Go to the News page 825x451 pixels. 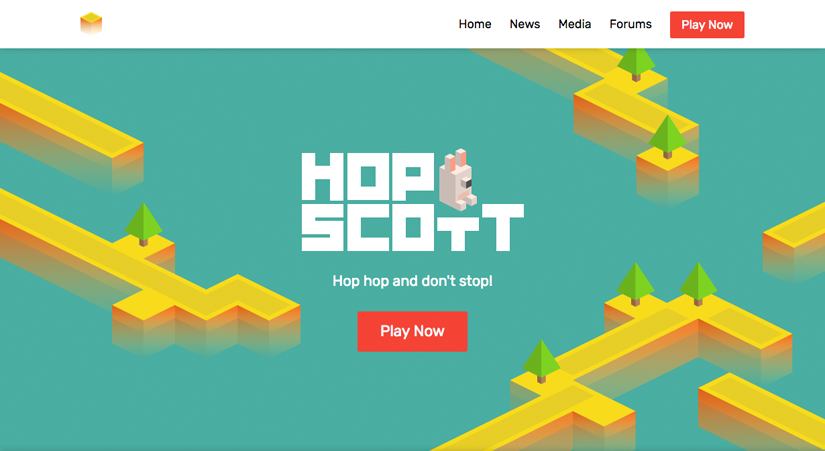tap(525, 24)
